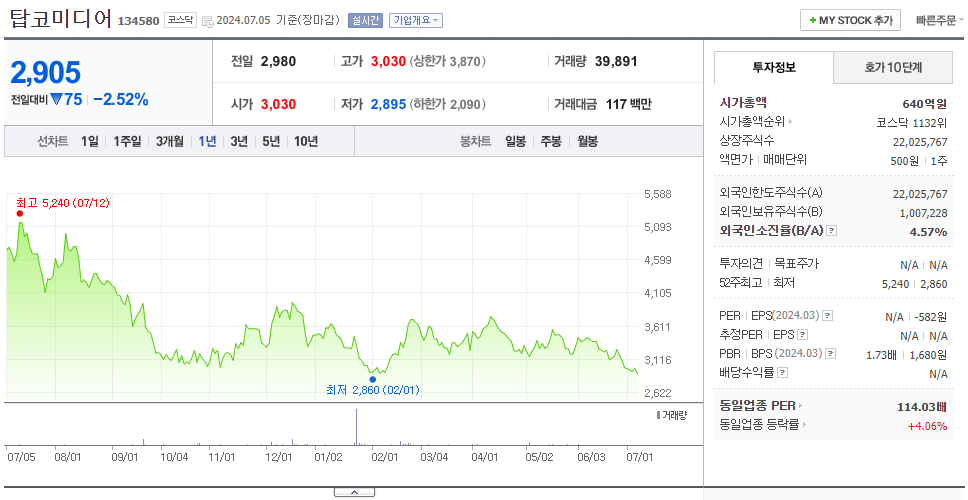Click the 탑코미디어 stock name heading
Viewport: 968px width, 500px height.
point(60,19)
